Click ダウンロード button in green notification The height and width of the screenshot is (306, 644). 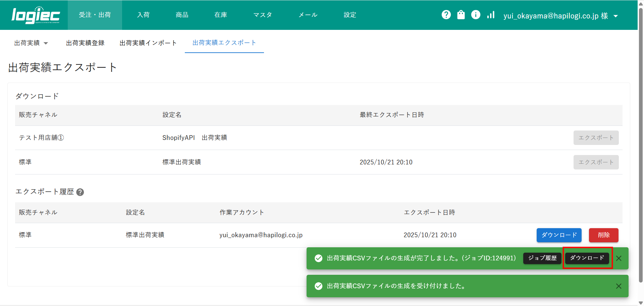click(x=587, y=258)
